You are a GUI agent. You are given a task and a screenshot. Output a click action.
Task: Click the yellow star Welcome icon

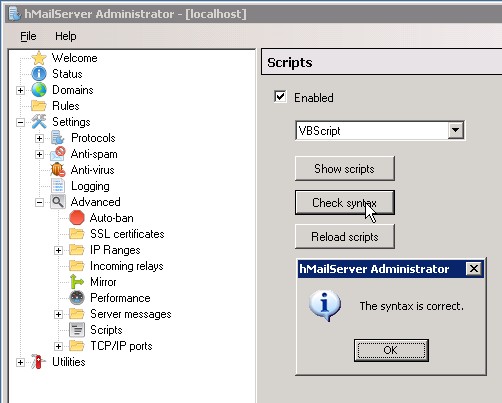(39, 58)
